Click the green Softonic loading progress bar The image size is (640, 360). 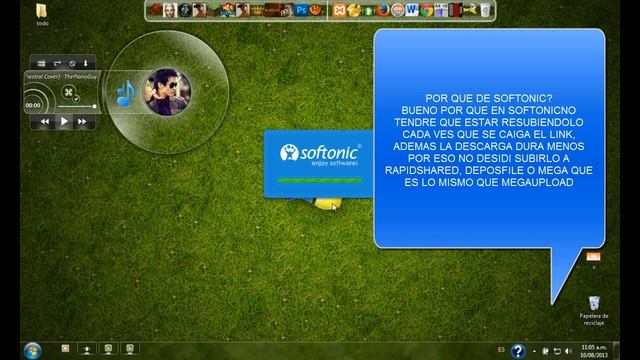coord(320,180)
